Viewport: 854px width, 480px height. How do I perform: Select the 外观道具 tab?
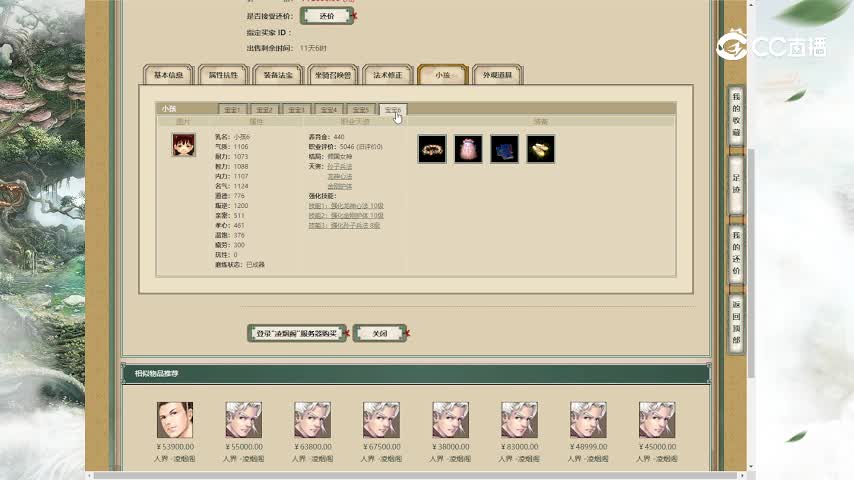point(497,75)
